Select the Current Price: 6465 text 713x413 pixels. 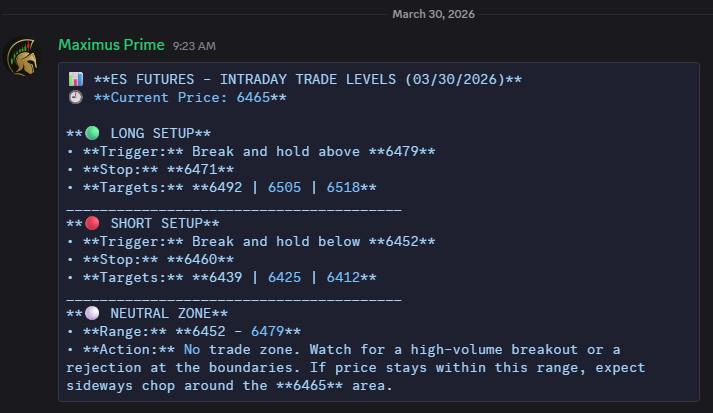(x=190, y=98)
